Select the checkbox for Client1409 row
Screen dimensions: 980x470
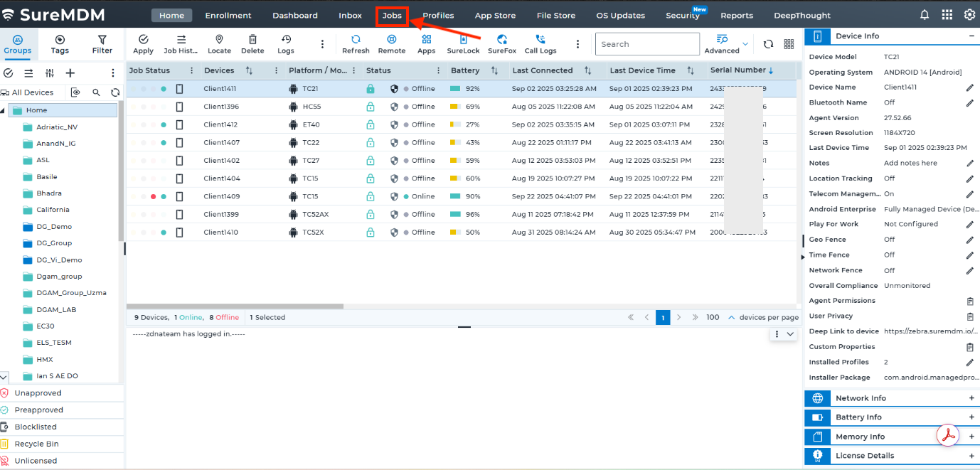(180, 196)
